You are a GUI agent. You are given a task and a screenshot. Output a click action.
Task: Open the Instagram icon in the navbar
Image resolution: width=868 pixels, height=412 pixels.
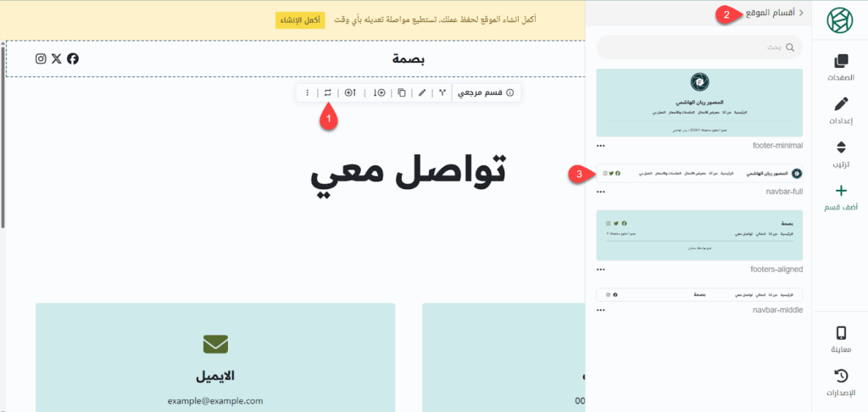41,58
